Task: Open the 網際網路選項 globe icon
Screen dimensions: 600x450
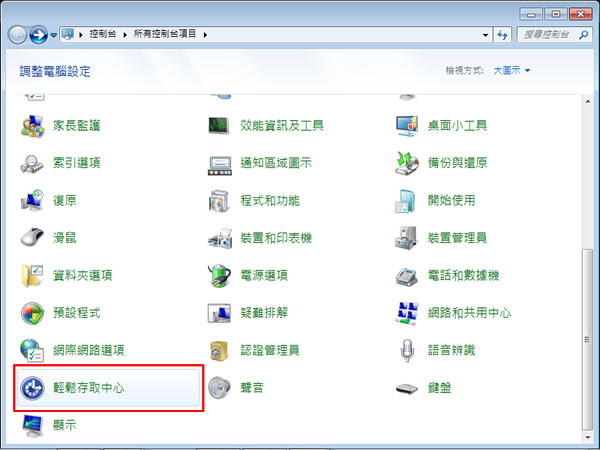Action: 32,351
